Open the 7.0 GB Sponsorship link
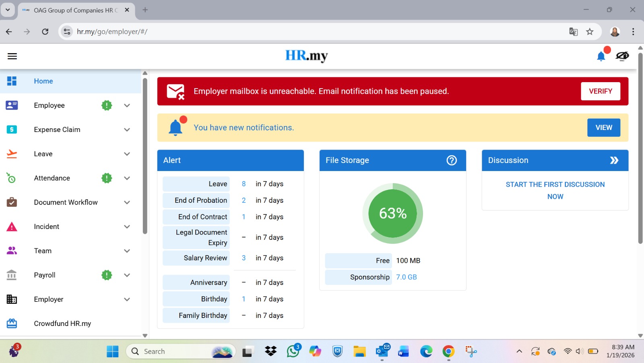Image resolution: width=644 pixels, height=363 pixels. pyautogui.click(x=406, y=277)
